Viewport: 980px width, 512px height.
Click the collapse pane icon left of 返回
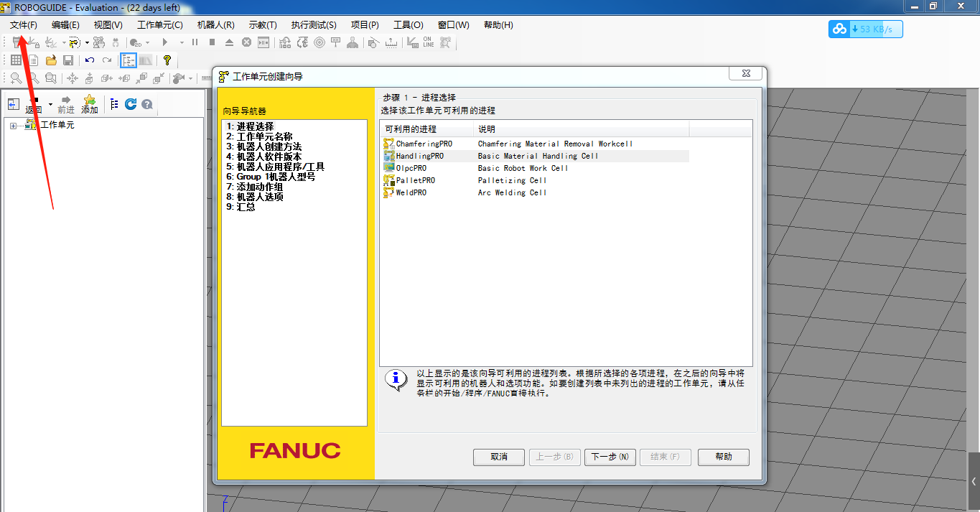14,104
